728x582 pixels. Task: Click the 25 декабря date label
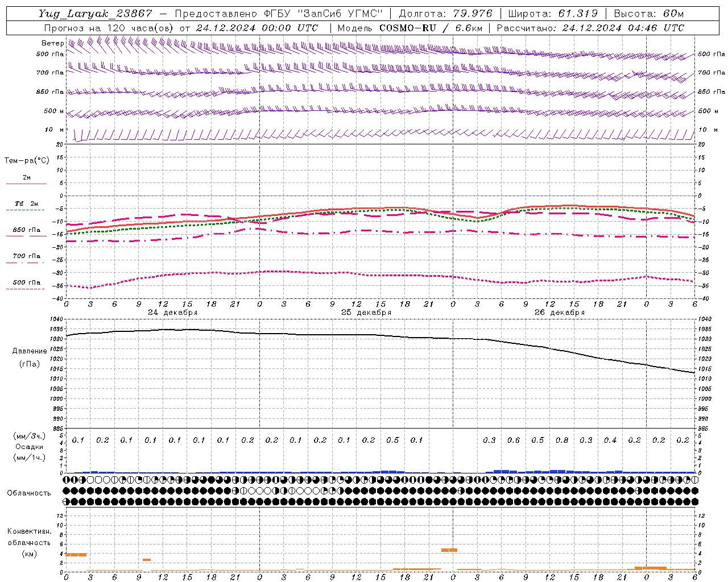pyautogui.click(x=366, y=313)
